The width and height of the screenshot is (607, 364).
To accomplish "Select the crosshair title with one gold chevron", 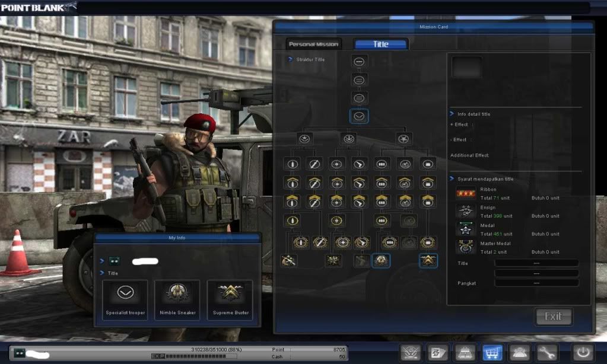I will pos(336,182).
